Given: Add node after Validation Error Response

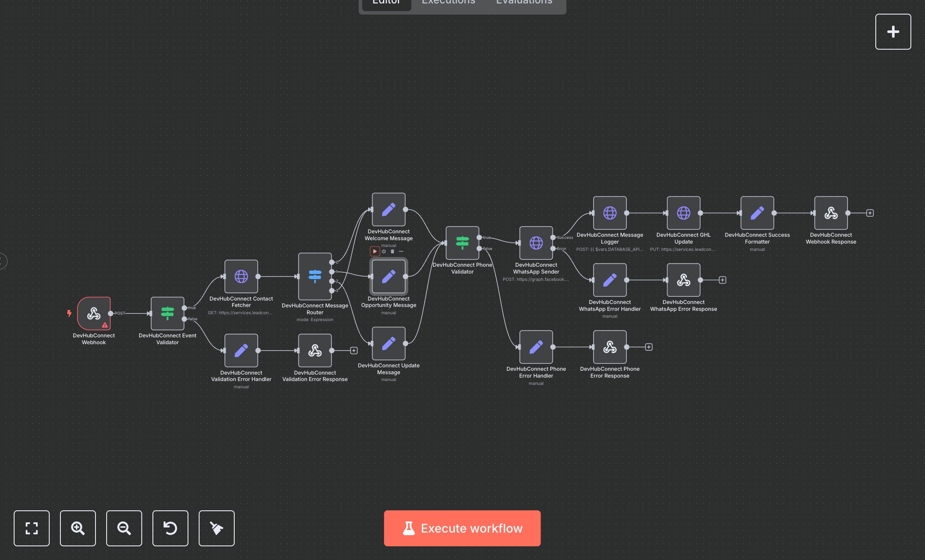Looking at the screenshot, I should (x=354, y=351).
